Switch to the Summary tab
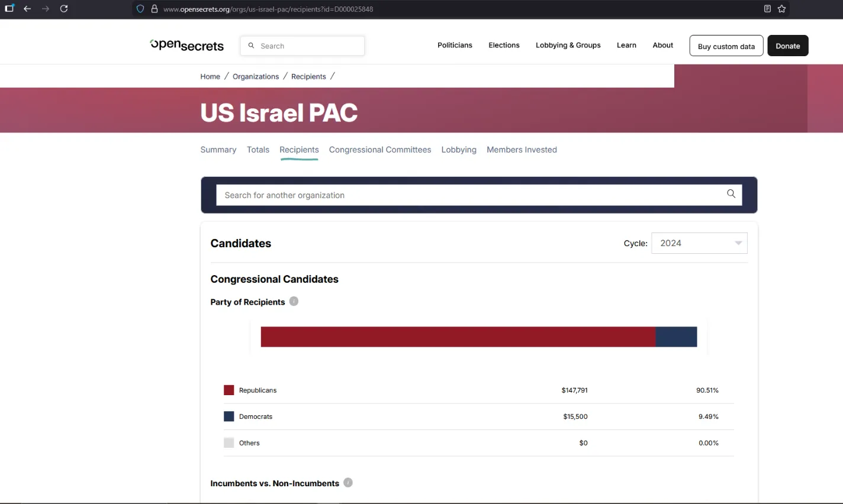Image resolution: width=843 pixels, height=504 pixels. [x=218, y=150]
